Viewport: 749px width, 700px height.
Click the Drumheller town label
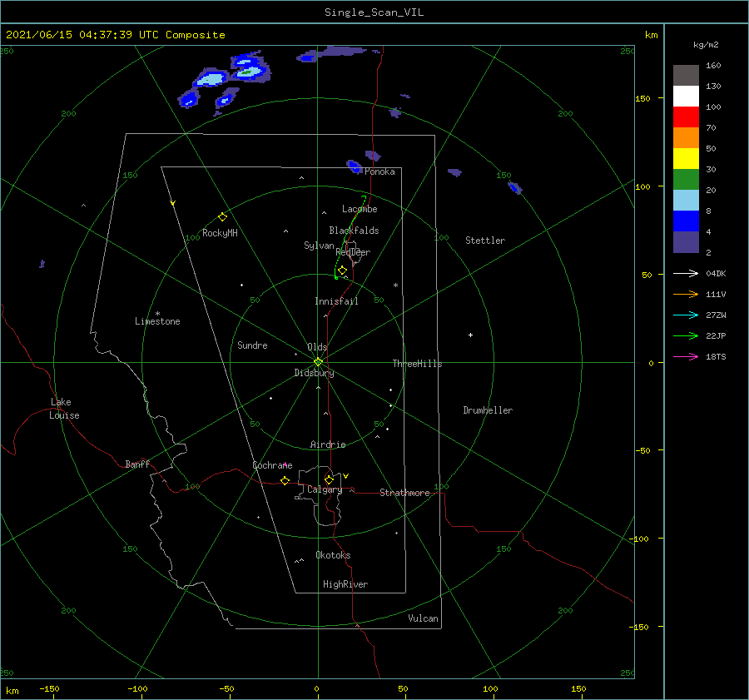point(488,410)
